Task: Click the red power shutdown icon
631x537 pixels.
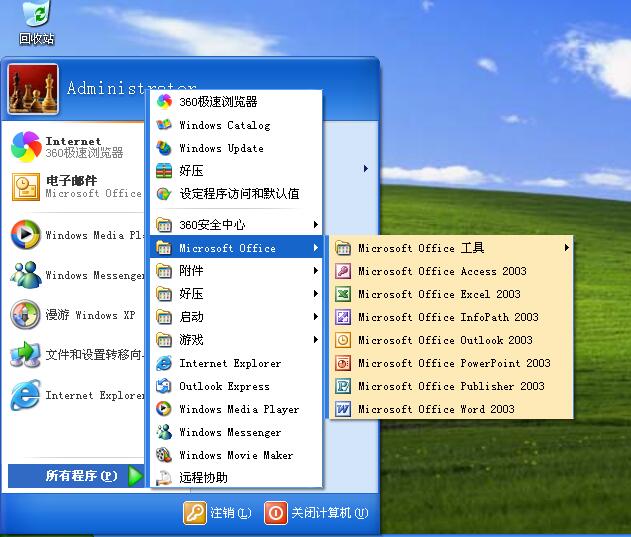Action: 276,513
